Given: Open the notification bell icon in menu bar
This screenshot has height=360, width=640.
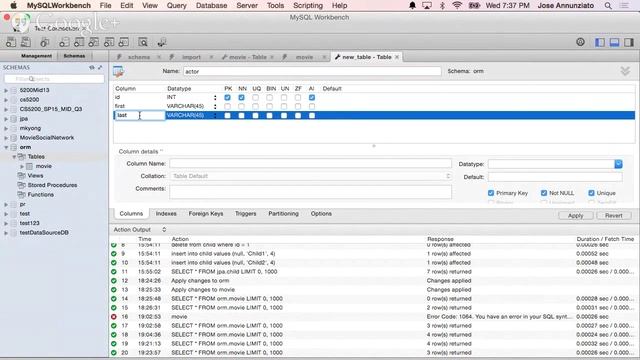Looking at the screenshot, I should click(412, 5).
